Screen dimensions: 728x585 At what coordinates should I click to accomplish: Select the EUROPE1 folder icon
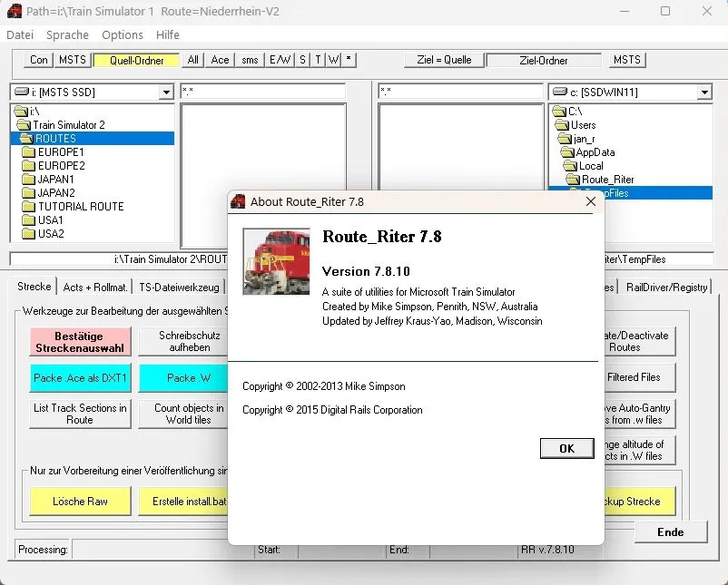coord(29,152)
